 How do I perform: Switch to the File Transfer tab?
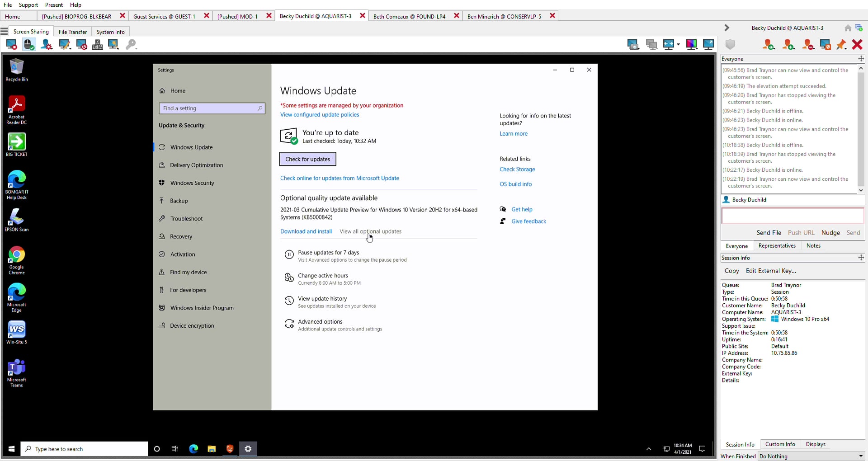tap(72, 32)
